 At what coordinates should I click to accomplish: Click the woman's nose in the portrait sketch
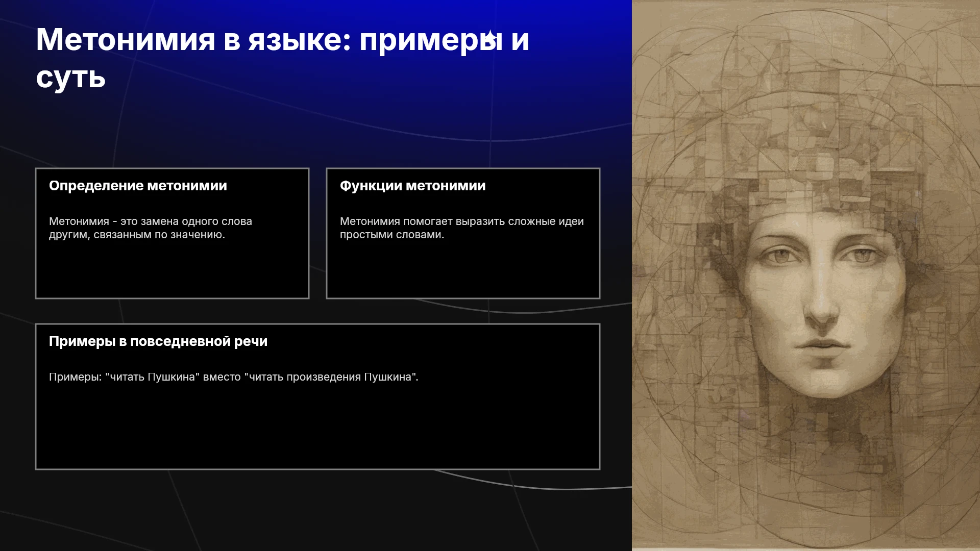(x=820, y=301)
